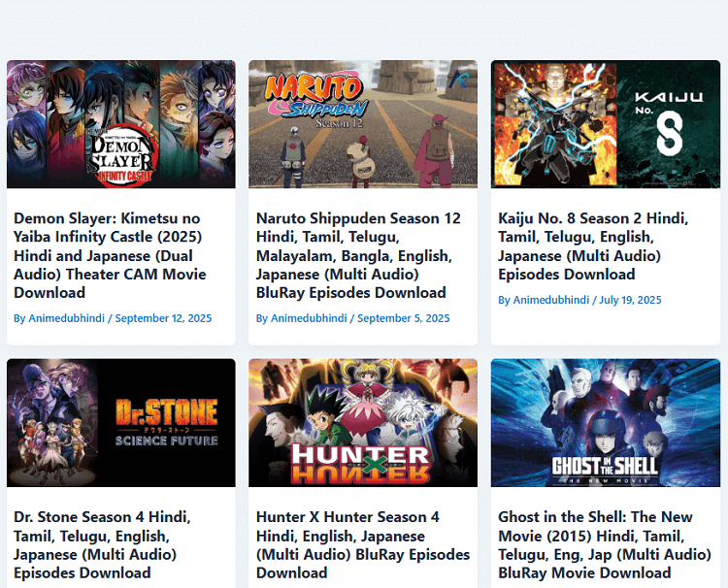Open the Naruto Shippuden Season 12 thumbnail

click(x=363, y=124)
